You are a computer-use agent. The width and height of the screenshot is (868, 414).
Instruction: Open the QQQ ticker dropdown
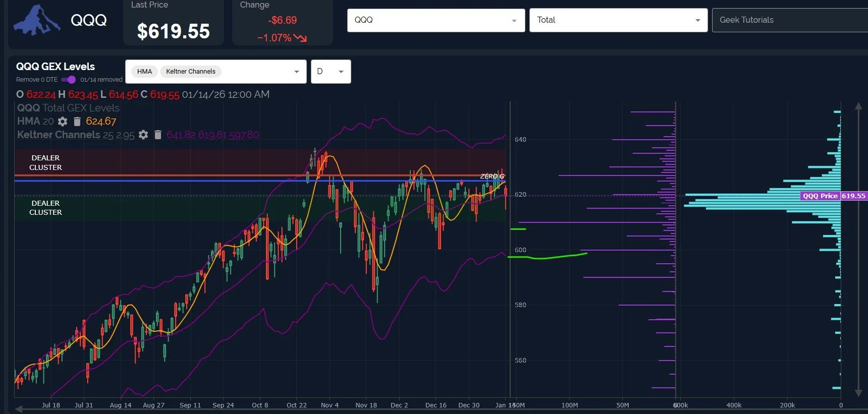point(436,20)
